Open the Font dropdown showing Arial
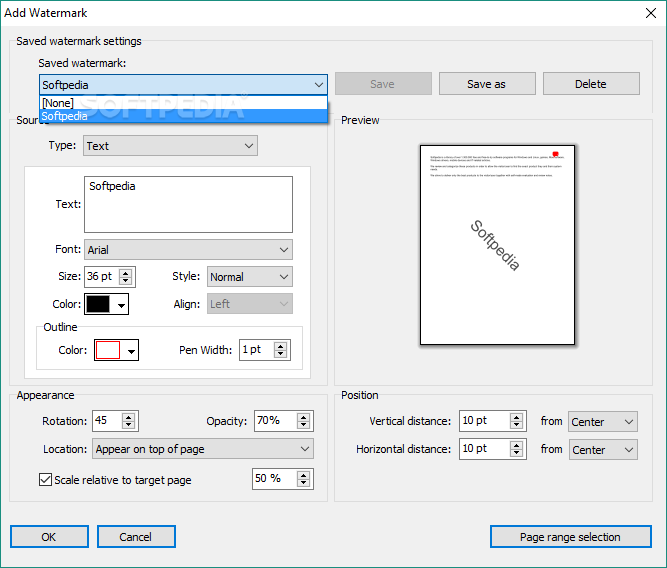 click(188, 250)
